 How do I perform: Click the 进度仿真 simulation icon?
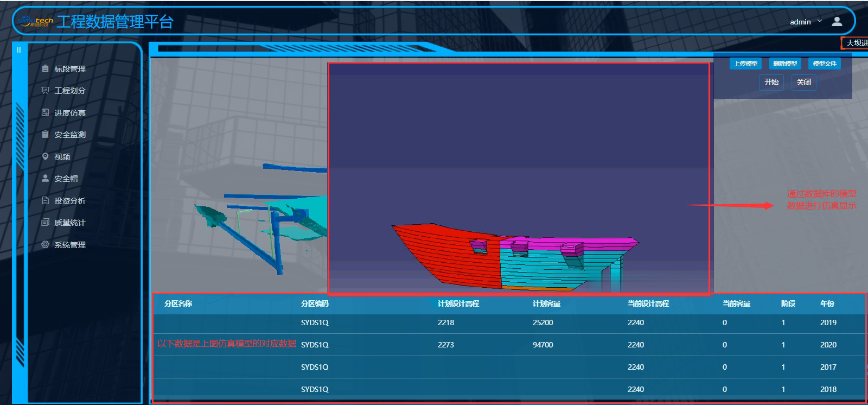tap(46, 112)
